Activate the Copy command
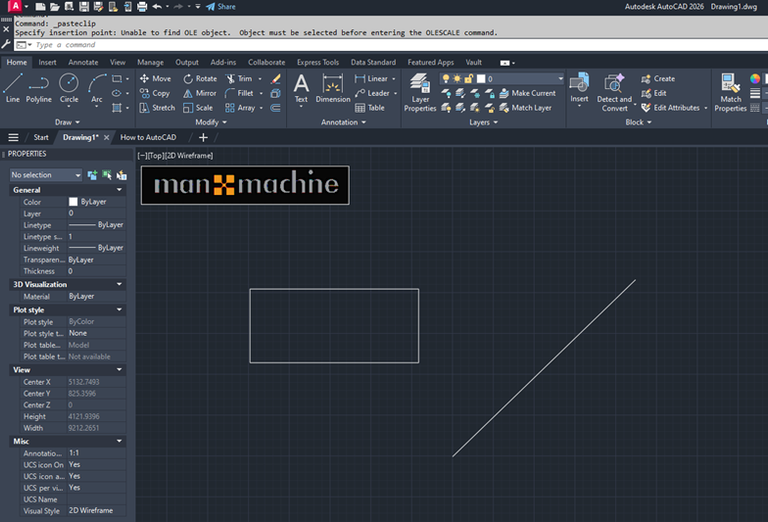The image size is (768, 522). (x=155, y=93)
